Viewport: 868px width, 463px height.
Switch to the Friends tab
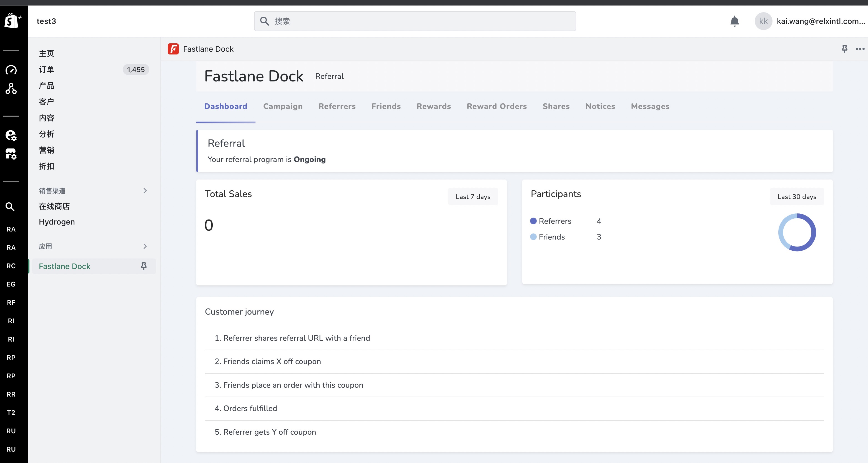[x=386, y=106]
